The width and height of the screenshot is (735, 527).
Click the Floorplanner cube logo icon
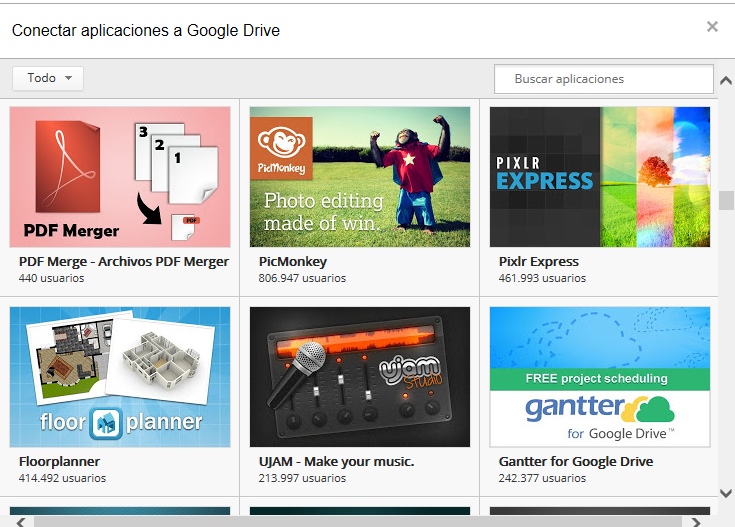click(x=105, y=423)
